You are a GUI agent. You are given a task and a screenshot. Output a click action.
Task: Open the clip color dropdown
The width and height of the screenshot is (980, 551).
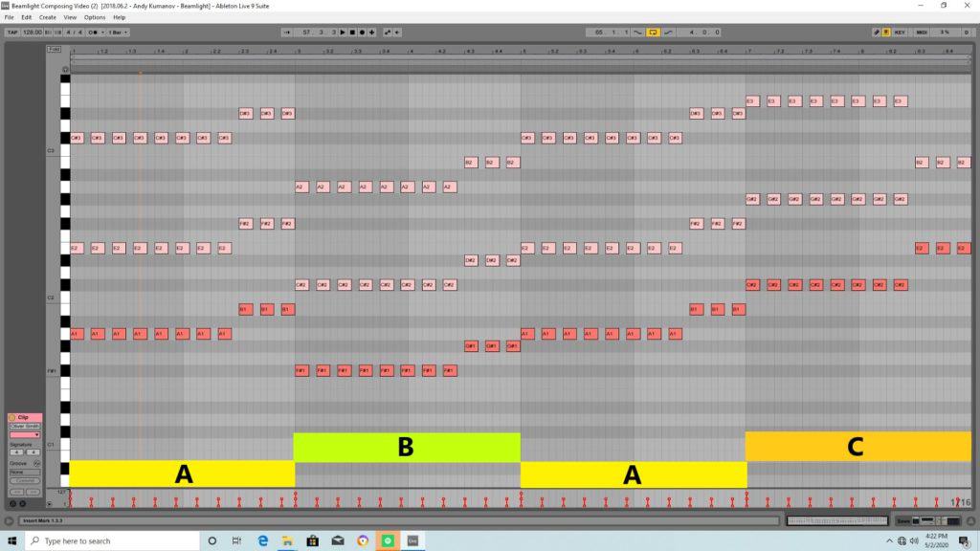tap(24, 434)
